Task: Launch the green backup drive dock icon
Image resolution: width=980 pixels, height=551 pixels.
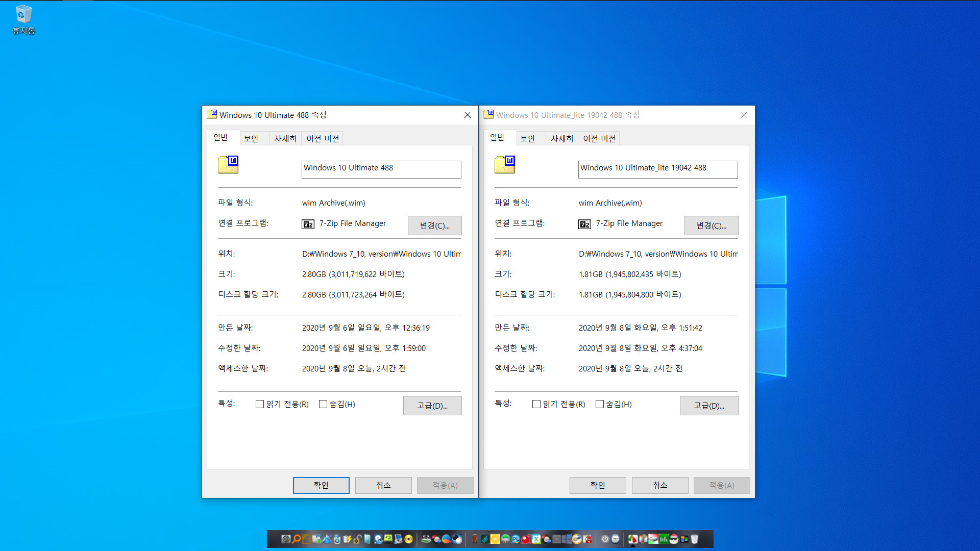Action: (388, 539)
